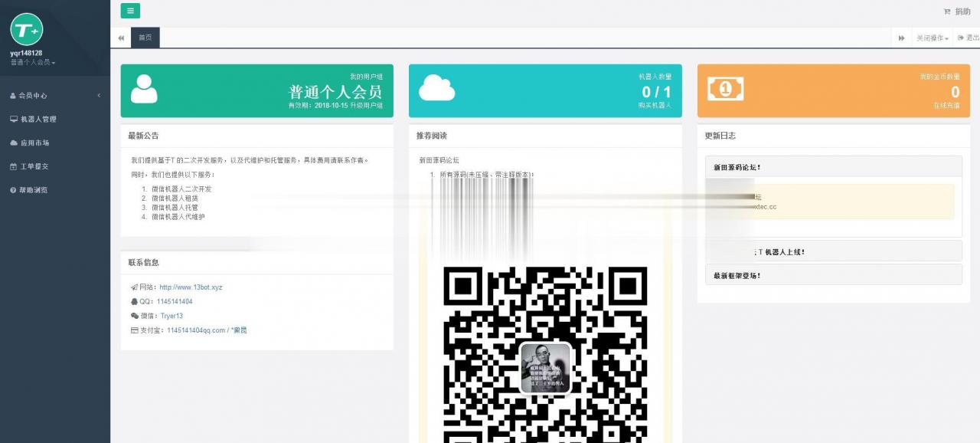The width and height of the screenshot is (980, 443).
Task: Expand the 普通个人会员 dropdown under username
Action: [x=32, y=62]
